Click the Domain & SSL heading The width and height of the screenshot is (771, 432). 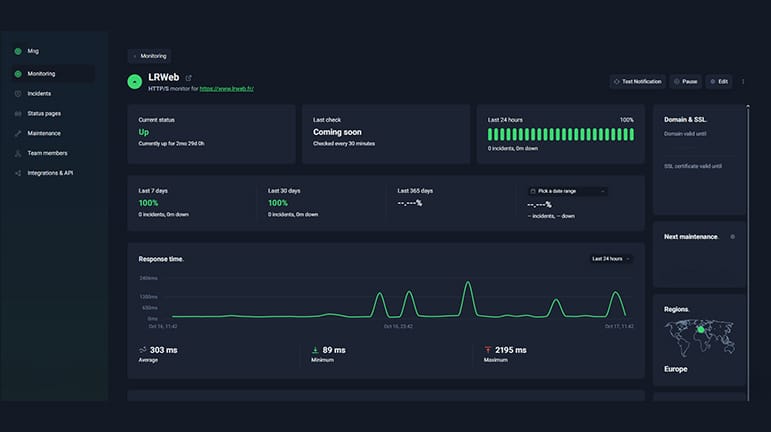(685, 119)
